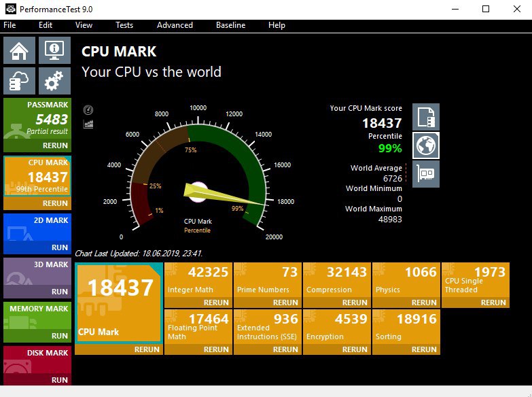Click the 'Chart Last Updated: 18.06.2019, 23:41.' text

click(139, 254)
